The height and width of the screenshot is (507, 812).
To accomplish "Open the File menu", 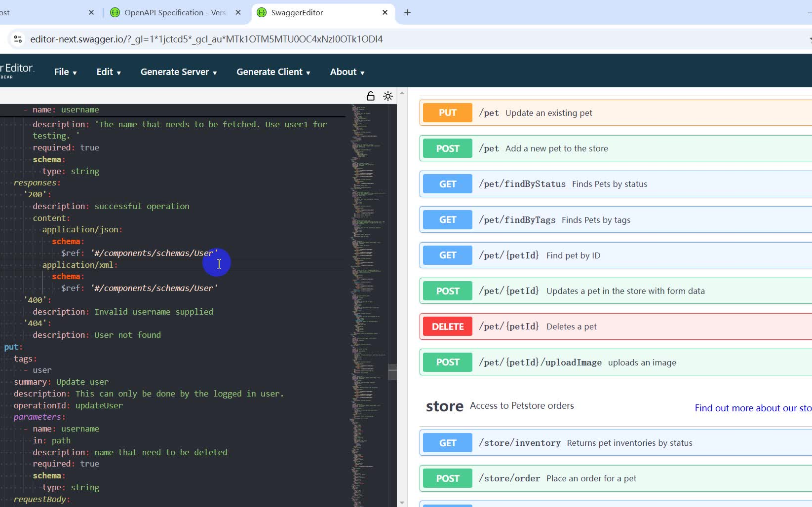I will point(66,72).
